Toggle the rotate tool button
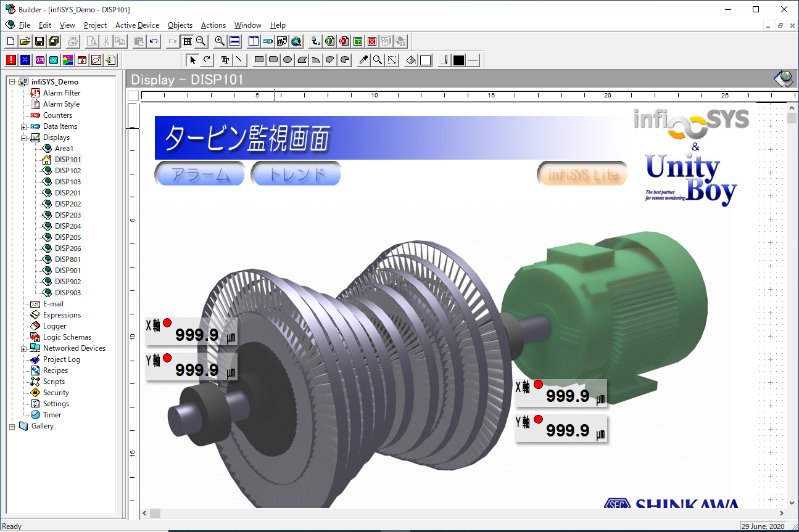Viewport: 799px width, 532px height. point(207,60)
